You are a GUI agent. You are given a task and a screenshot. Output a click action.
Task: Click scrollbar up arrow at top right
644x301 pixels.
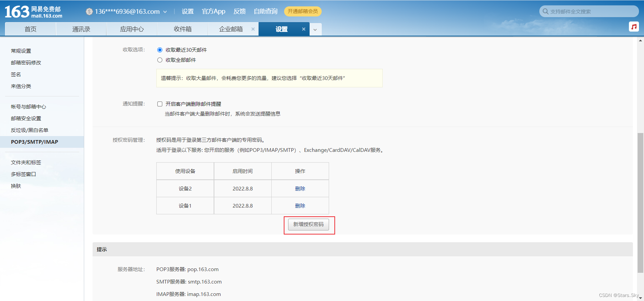coord(640,41)
